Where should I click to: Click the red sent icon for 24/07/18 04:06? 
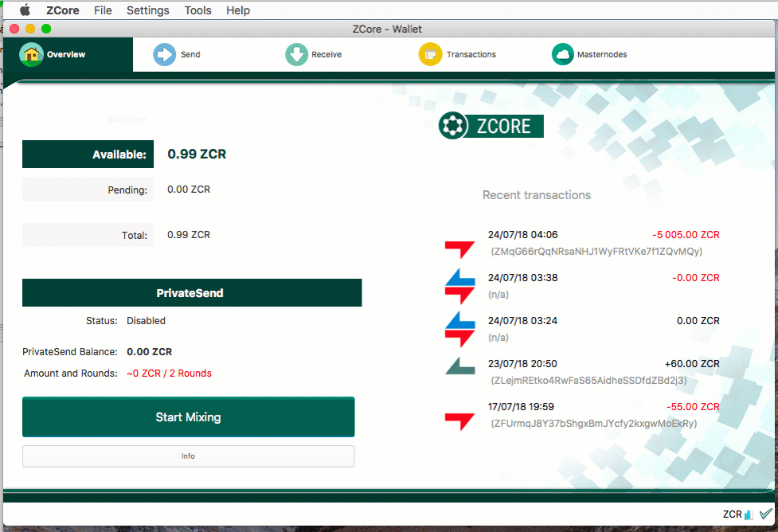(x=459, y=249)
